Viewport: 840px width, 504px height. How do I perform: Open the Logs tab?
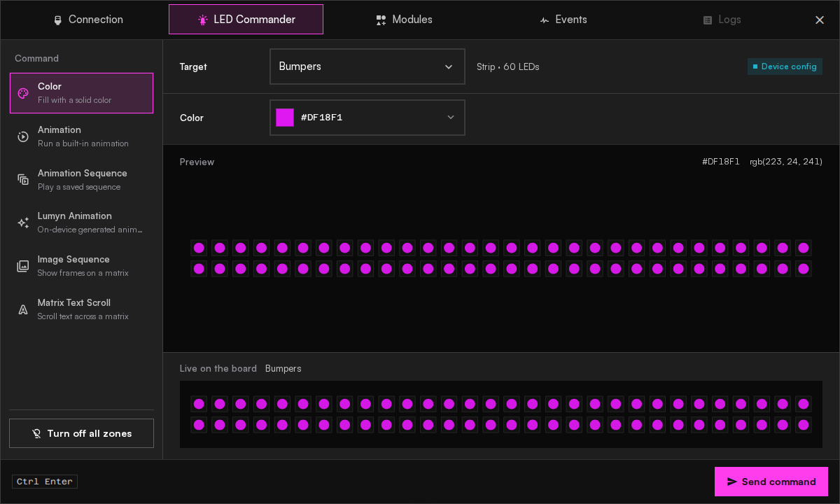pos(722,20)
